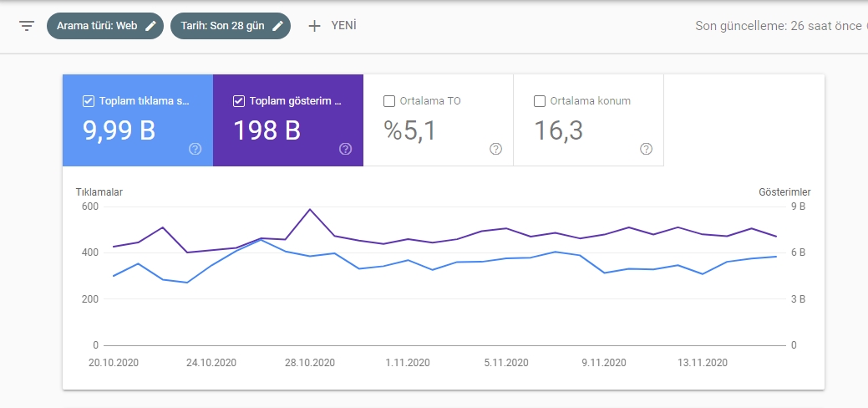
Task: Open the filter list icon
Action: 27,26
